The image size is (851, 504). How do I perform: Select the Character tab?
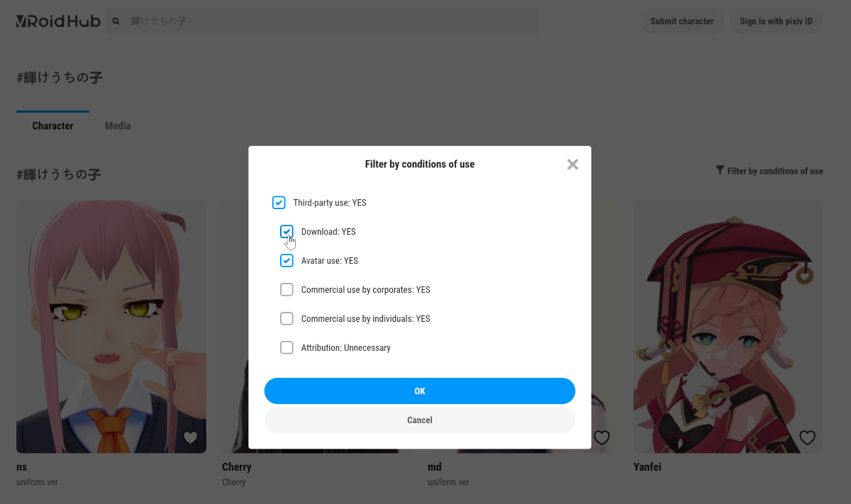tap(52, 125)
